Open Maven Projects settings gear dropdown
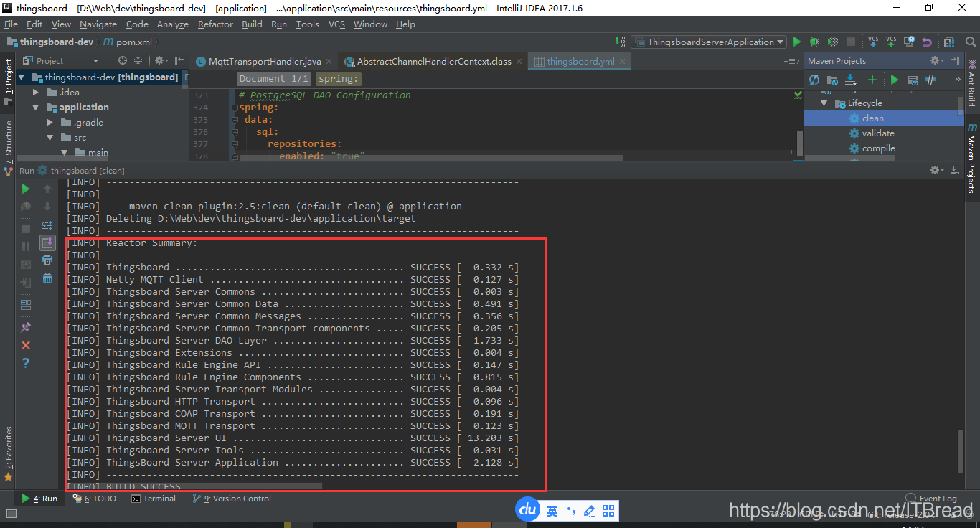 point(937,61)
